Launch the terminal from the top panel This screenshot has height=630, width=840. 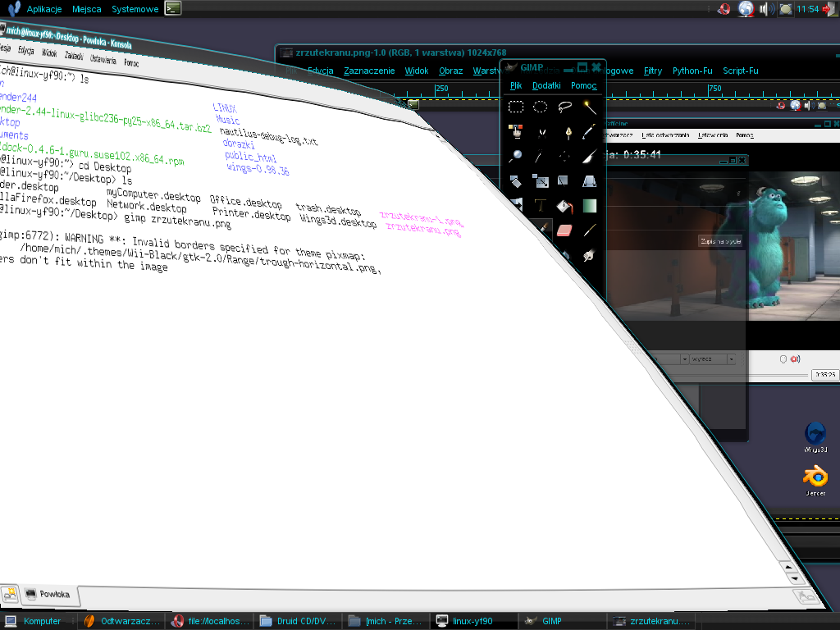tap(172, 8)
